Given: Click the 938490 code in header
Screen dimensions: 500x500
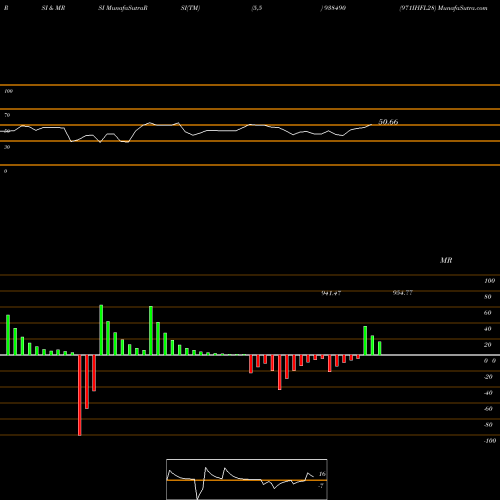Looking at the screenshot, I should [x=334, y=8].
